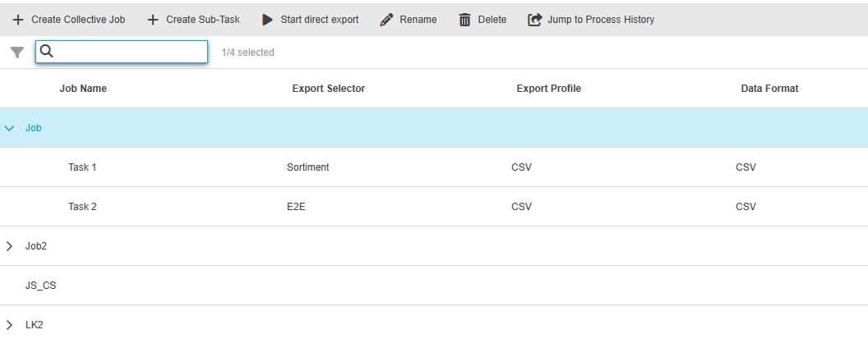Collapse the Job row chevron

(10, 128)
